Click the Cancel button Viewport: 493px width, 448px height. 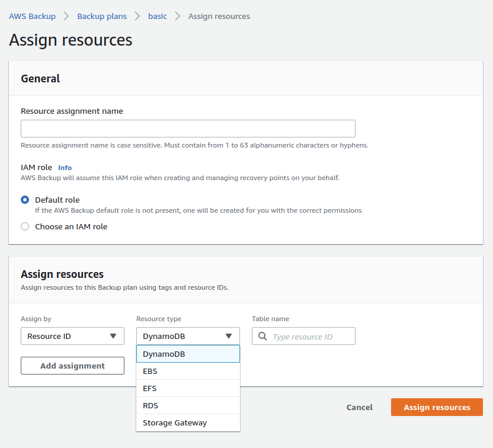[359, 407]
